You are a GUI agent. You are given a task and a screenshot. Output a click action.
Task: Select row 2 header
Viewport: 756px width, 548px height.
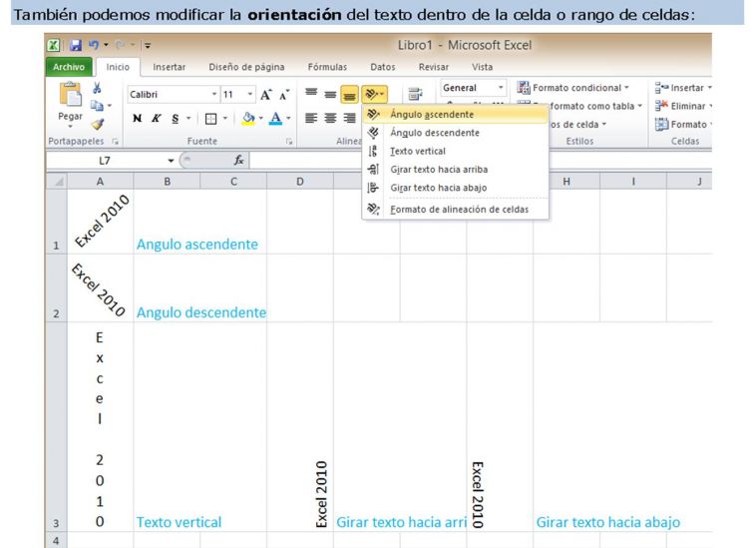coord(57,288)
